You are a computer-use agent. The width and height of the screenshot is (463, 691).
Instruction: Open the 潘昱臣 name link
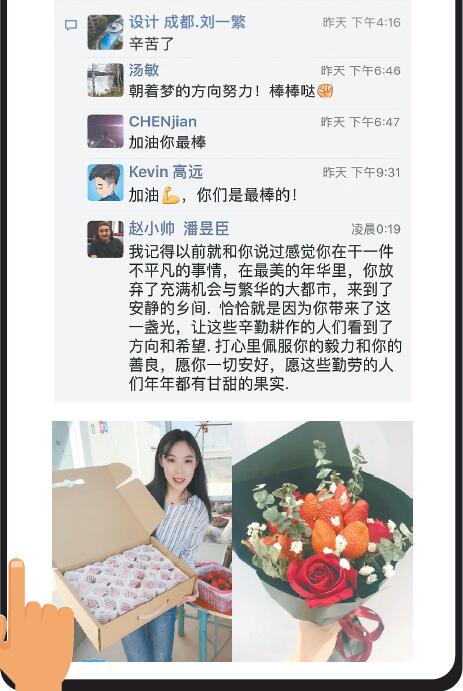(x=206, y=228)
